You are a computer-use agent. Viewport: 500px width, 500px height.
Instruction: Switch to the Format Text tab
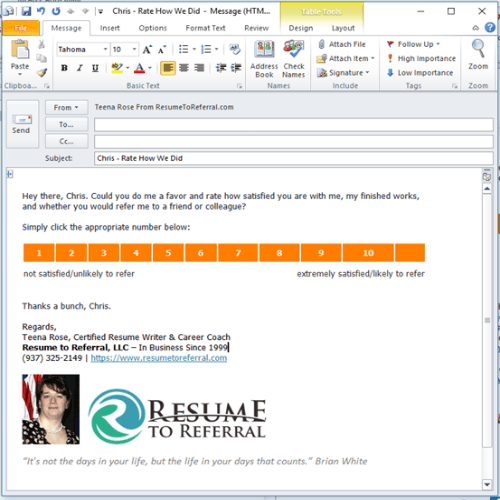[x=205, y=28]
